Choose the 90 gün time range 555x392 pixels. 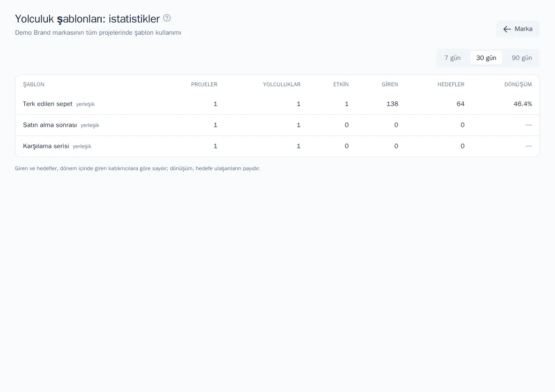[522, 58]
